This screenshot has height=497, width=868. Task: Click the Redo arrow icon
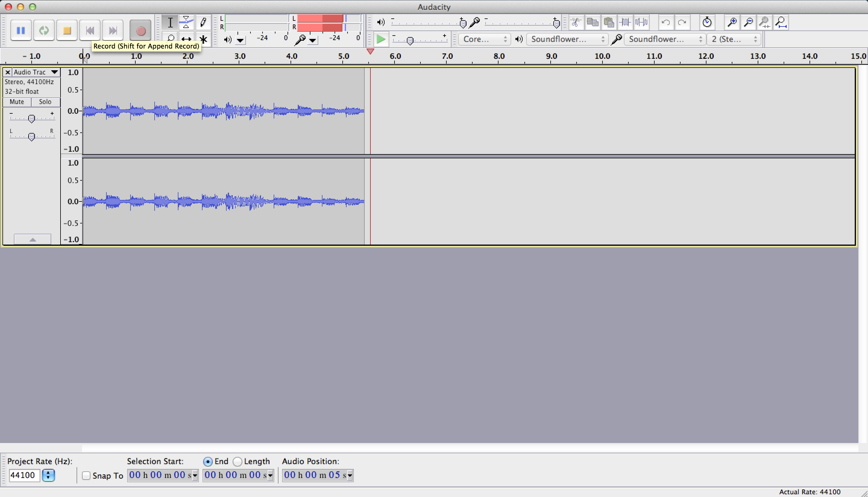pos(682,23)
